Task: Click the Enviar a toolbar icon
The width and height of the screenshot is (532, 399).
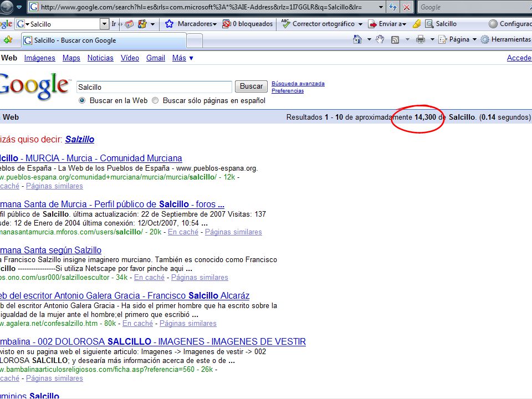Action: 372,24
